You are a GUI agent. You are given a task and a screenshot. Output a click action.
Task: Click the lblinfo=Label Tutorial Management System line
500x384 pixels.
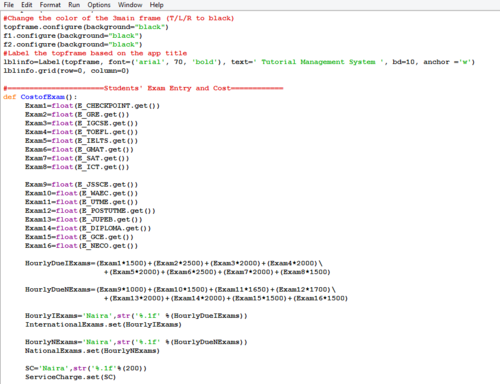point(239,62)
